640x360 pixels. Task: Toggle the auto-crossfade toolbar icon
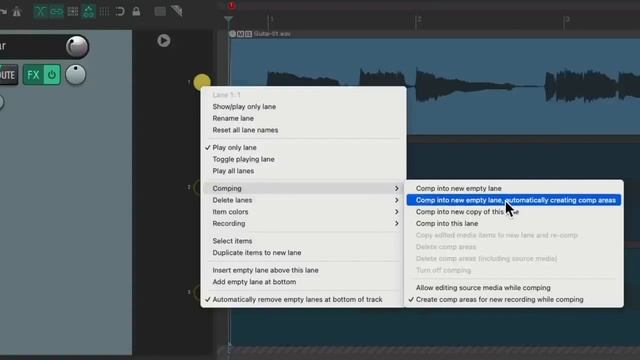(40, 11)
